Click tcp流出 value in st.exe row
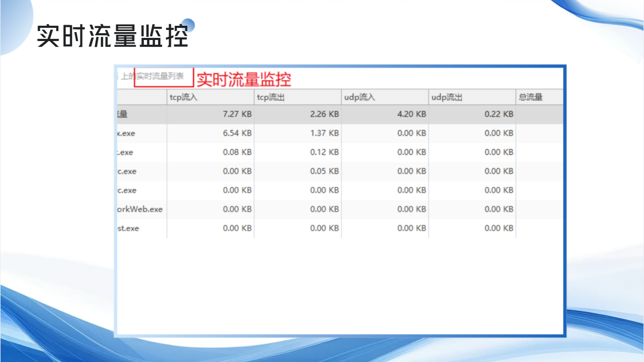644x362 pixels. 324,228
